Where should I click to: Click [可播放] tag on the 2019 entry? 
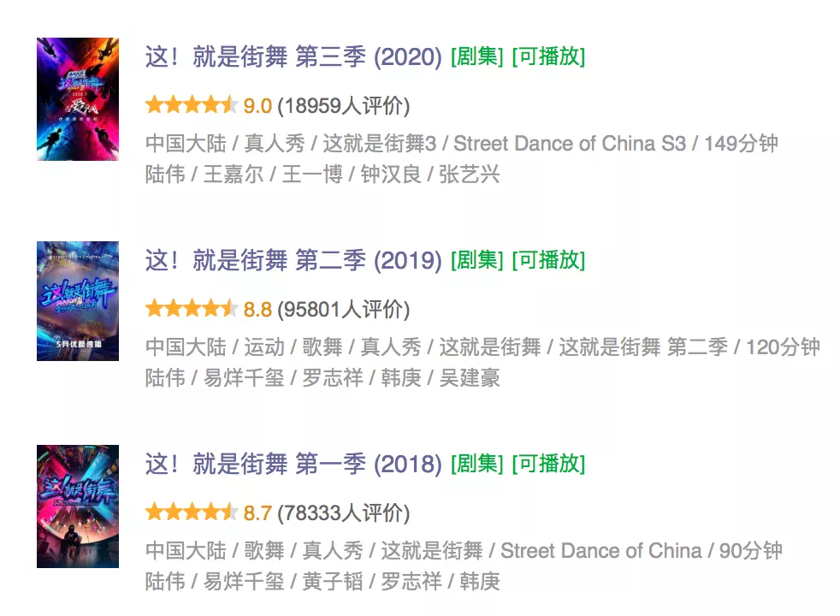548,260
